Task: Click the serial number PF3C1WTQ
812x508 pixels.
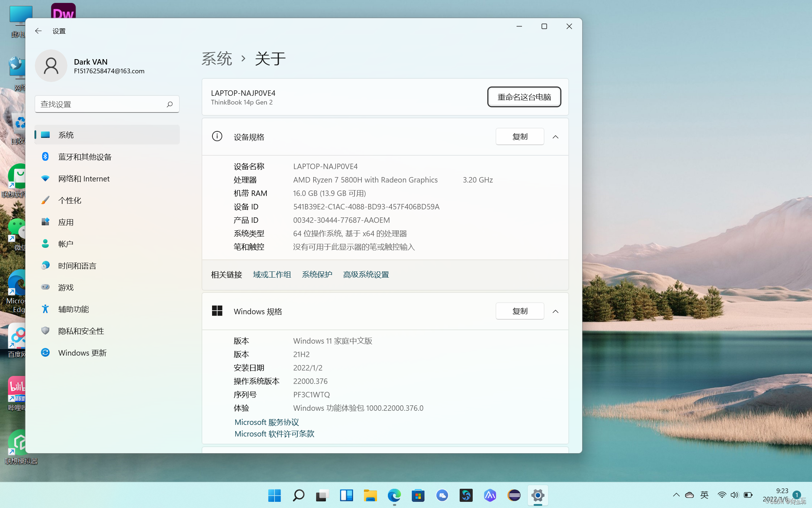Action: coord(311,395)
